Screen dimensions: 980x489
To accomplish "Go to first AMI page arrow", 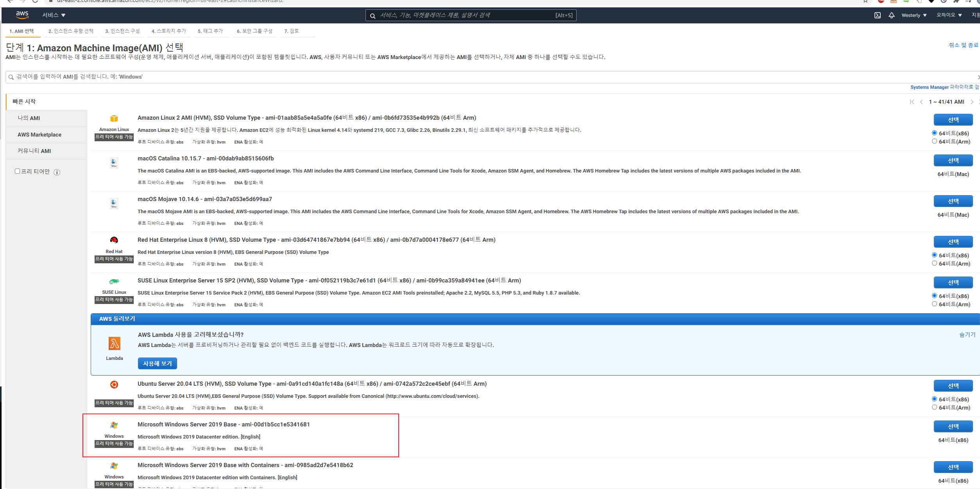I will click(912, 102).
